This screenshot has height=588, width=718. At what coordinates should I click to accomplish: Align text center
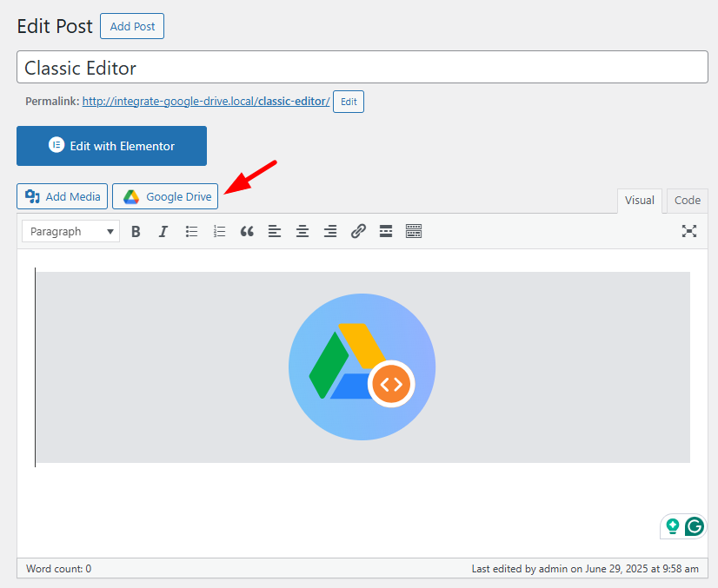302,232
